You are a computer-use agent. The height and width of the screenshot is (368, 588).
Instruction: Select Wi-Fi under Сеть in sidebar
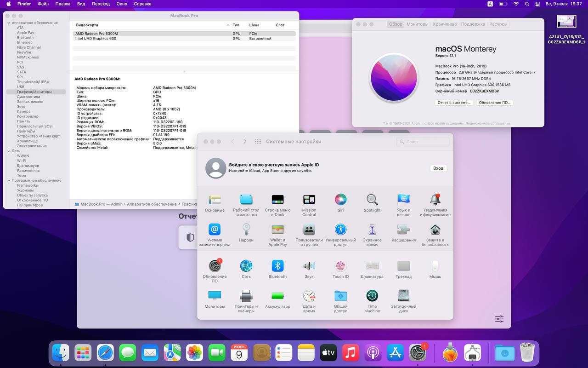coord(22,161)
